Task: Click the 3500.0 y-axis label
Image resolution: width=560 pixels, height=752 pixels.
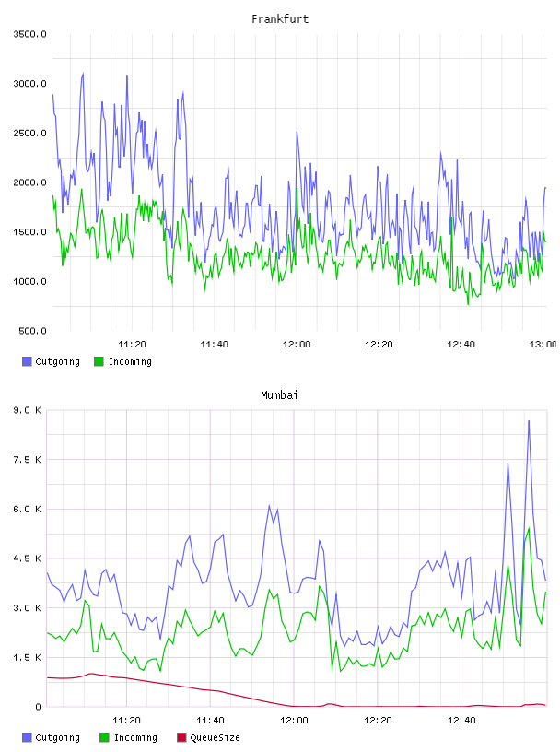Action: tap(30, 34)
